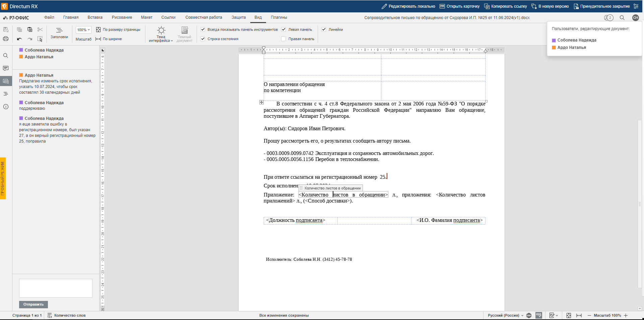This screenshot has height=320, width=644.
Task: Click the redo arrow icon
Action: point(30,39)
